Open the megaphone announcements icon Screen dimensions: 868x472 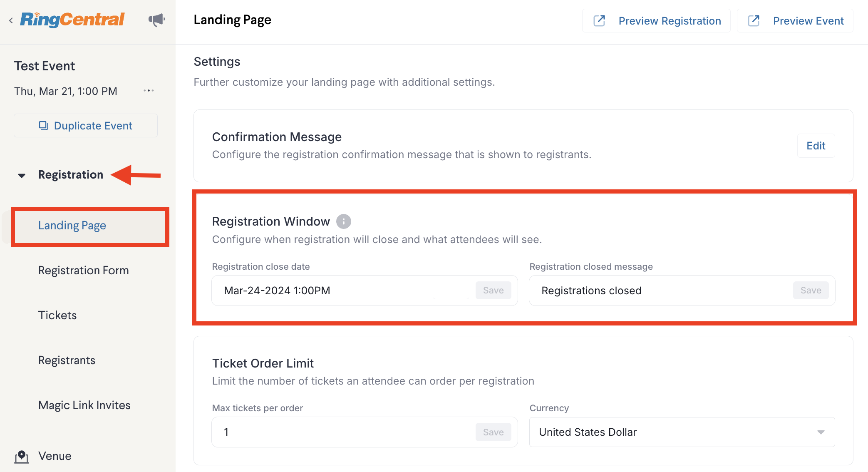point(156,20)
